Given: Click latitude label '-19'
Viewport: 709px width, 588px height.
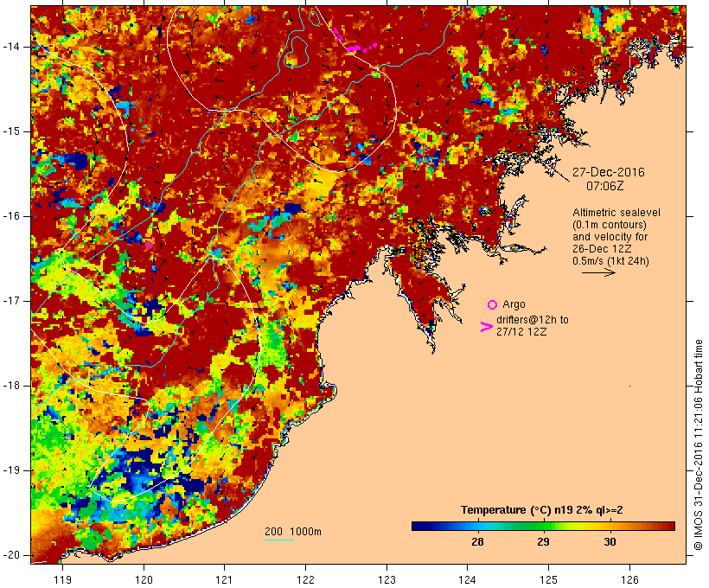Looking at the screenshot, I should [11, 470].
